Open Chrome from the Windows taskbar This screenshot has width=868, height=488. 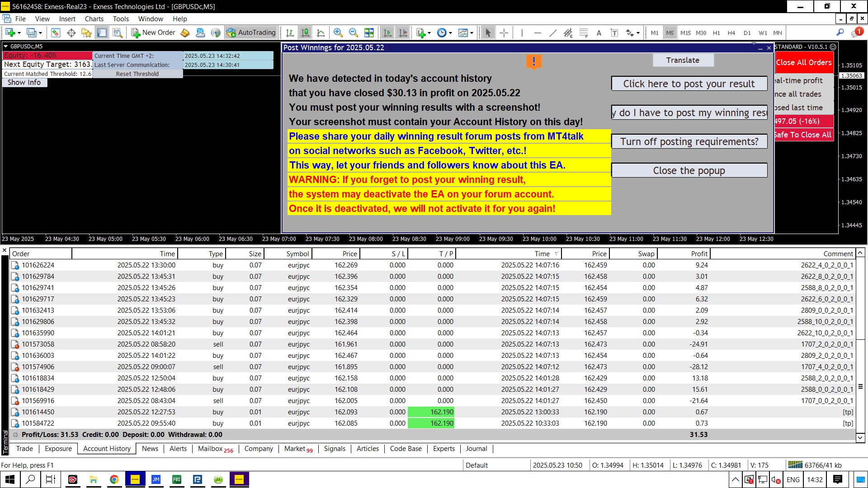click(x=114, y=479)
